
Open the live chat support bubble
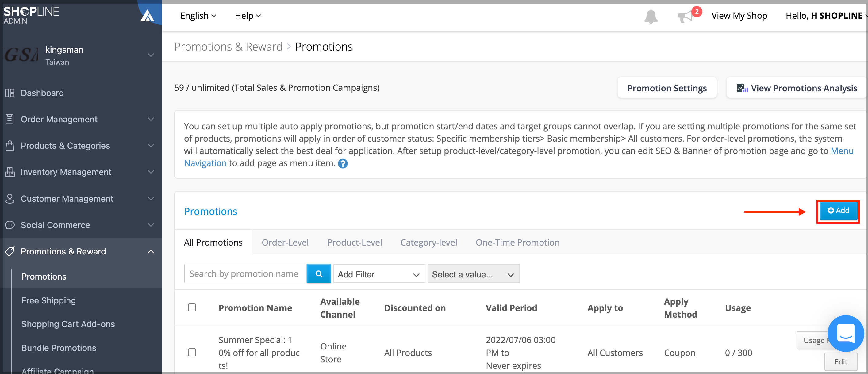click(x=845, y=333)
